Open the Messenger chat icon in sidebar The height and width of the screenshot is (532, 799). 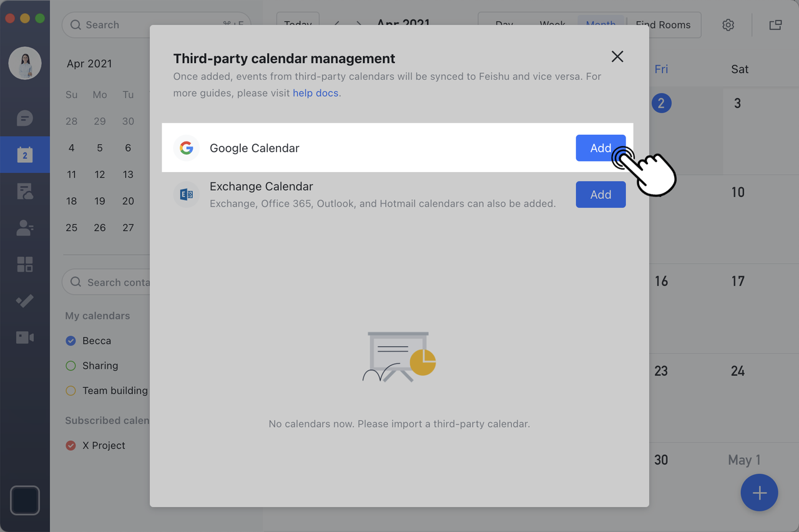point(25,118)
